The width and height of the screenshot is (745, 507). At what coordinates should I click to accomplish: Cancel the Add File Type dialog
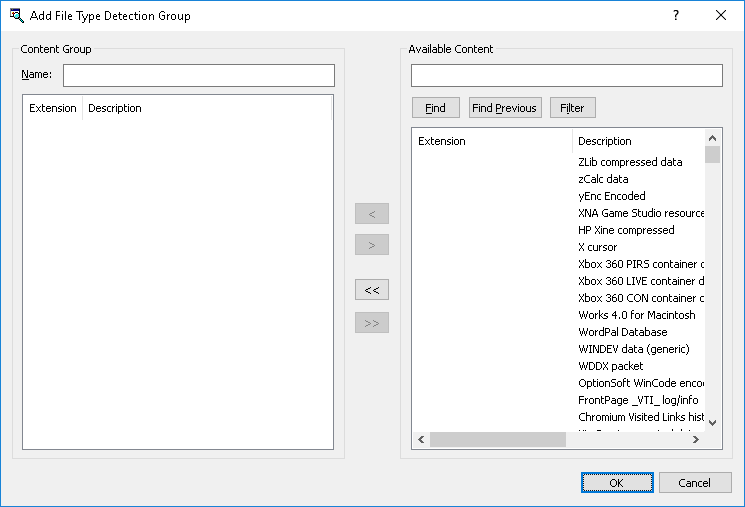694,483
